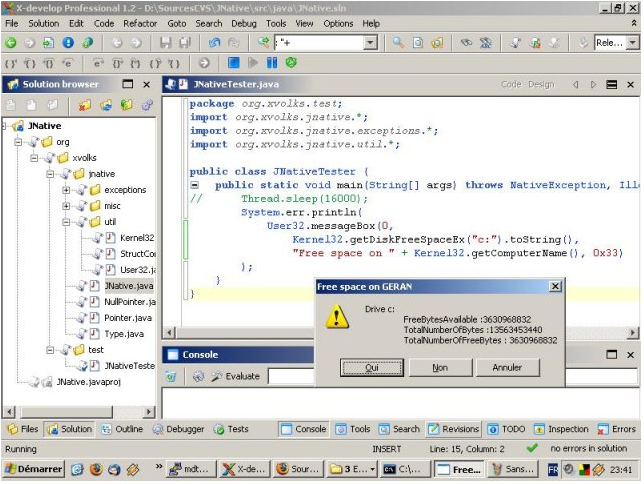Screen dimensions: 644x484
Task: Click the first braces code-structure toolbar icon
Action: click(x=11, y=63)
